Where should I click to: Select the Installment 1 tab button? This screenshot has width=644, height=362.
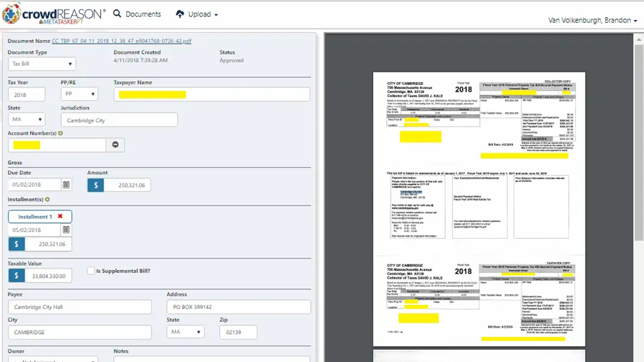click(x=35, y=217)
